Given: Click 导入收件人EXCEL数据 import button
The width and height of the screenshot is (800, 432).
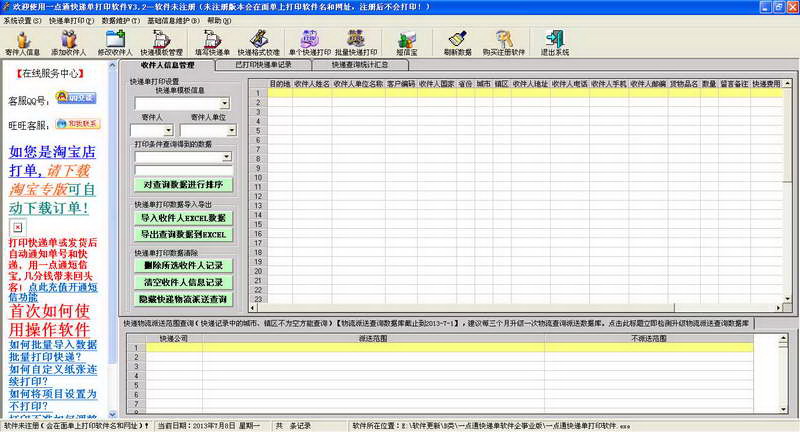Looking at the screenshot, I should 183,218.
